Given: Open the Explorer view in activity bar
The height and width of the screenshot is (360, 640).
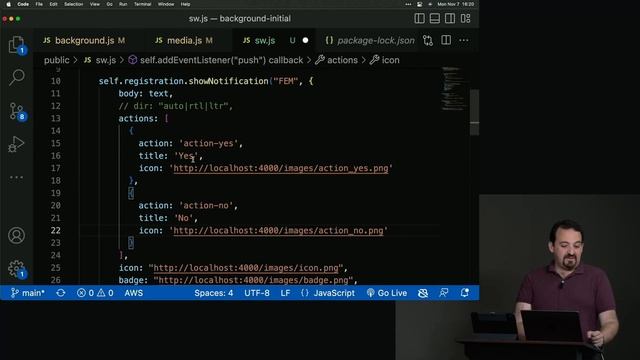Looking at the screenshot, I should pos(16,45).
